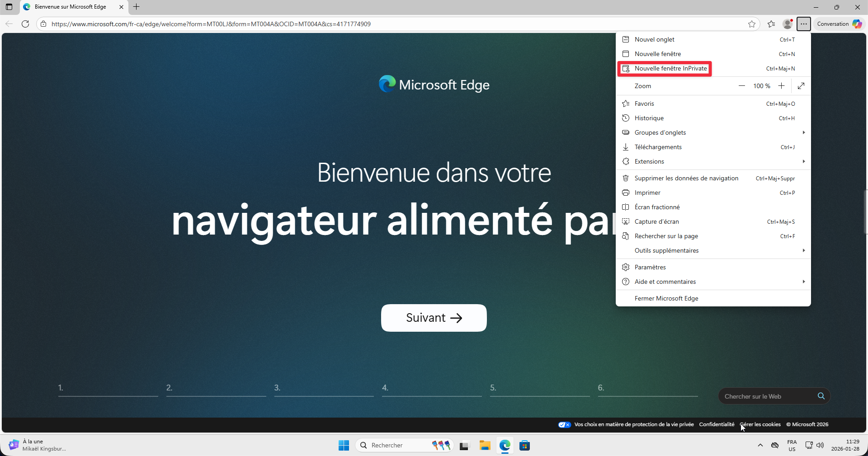Select Capture d'écran menu entry
Screen dimensions: 868x456
[x=713, y=222]
